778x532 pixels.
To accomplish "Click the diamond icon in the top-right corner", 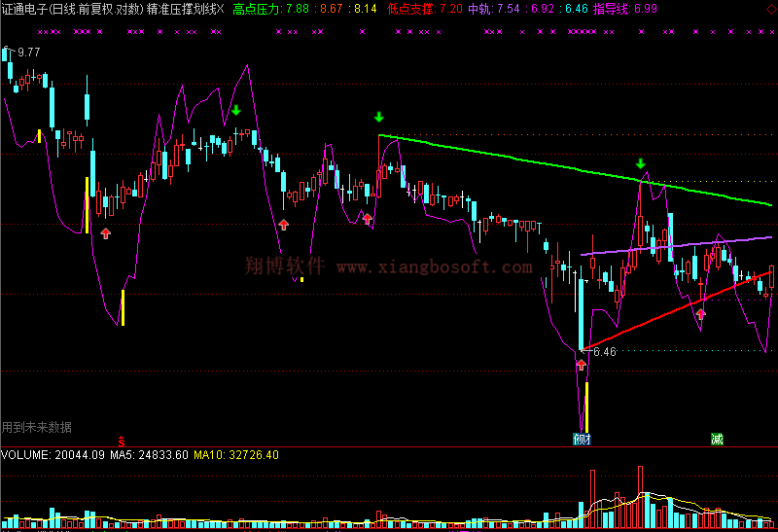I will [x=769, y=9].
